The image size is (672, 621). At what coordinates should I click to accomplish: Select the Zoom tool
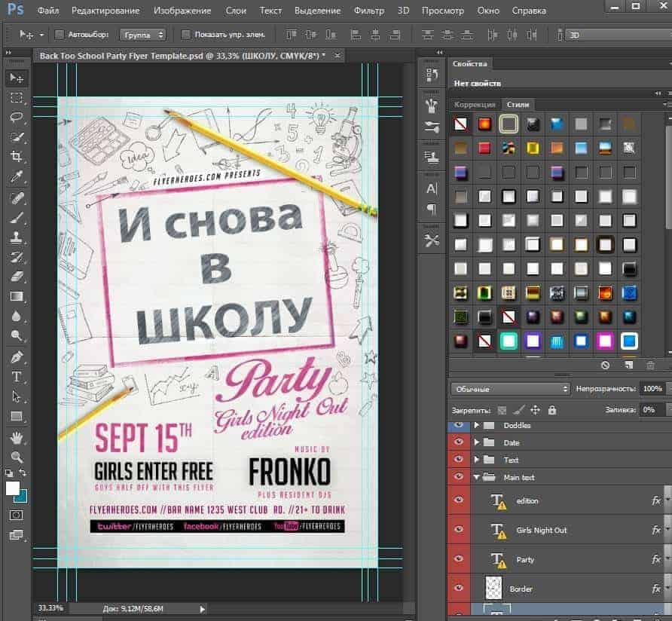17,457
